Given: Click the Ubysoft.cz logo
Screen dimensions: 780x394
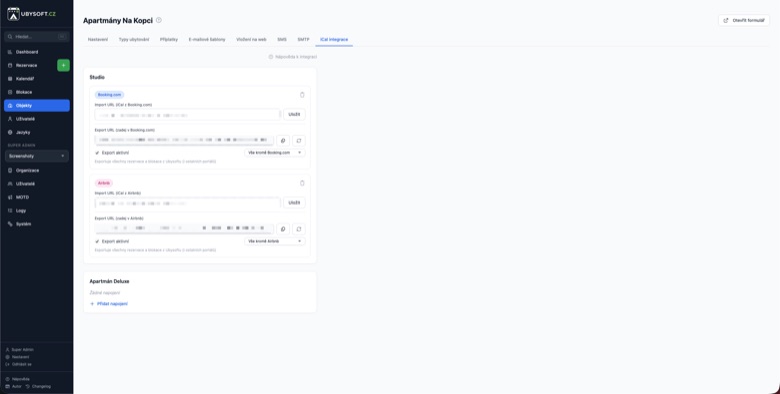Looking at the screenshot, I should pos(31,14).
